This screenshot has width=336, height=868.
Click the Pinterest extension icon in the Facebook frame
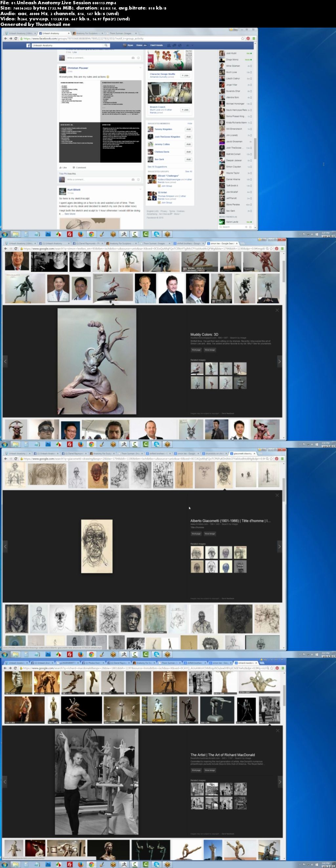248,39
